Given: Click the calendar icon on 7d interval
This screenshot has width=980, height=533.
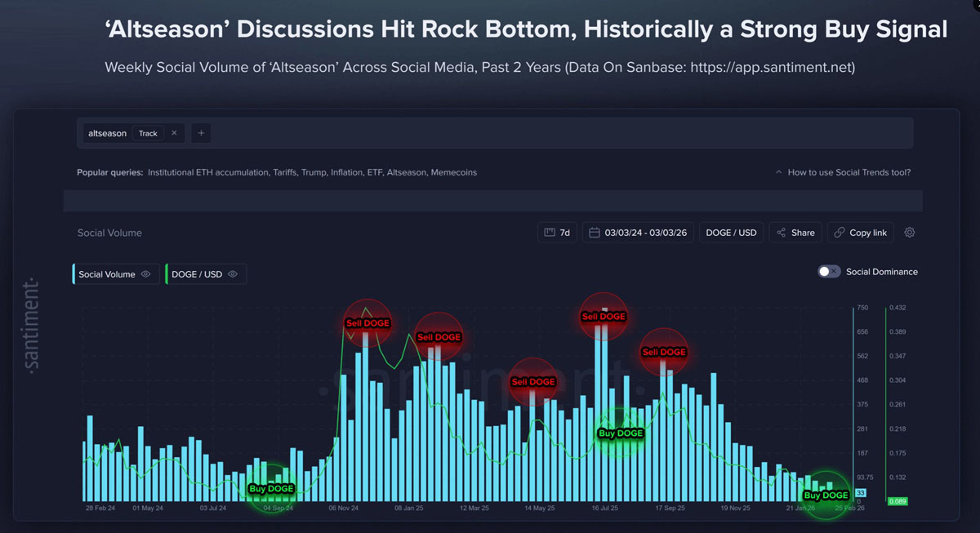Looking at the screenshot, I should (x=550, y=233).
